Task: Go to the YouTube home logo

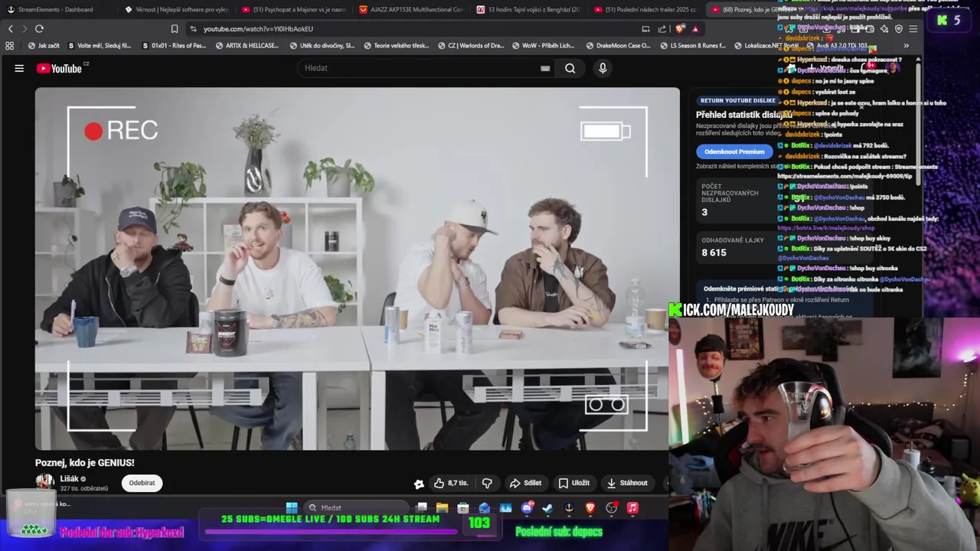Action: coord(59,68)
